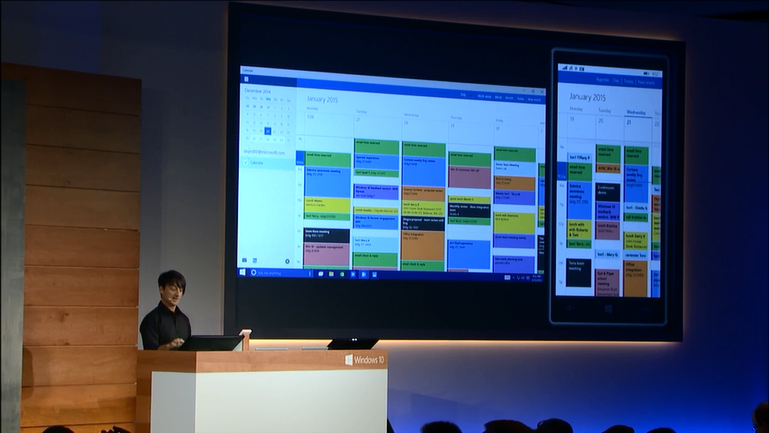Open Monday's yellow lunch event on desktop

tap(328, 205)
